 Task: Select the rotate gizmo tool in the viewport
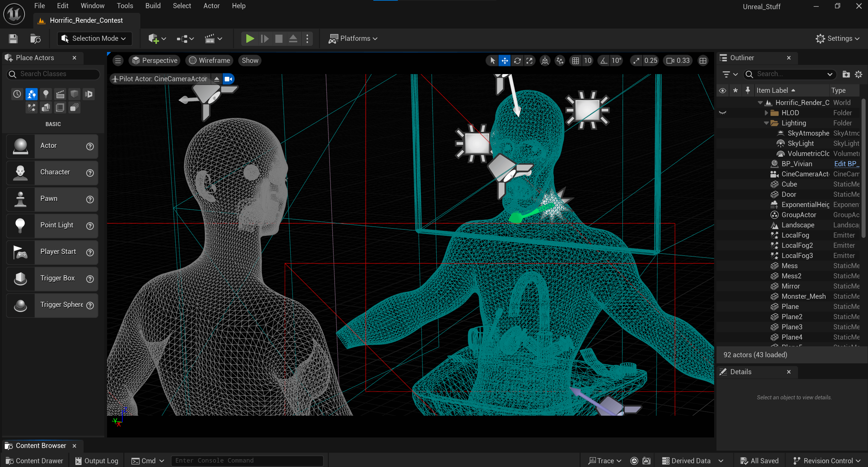pos(517,60)
